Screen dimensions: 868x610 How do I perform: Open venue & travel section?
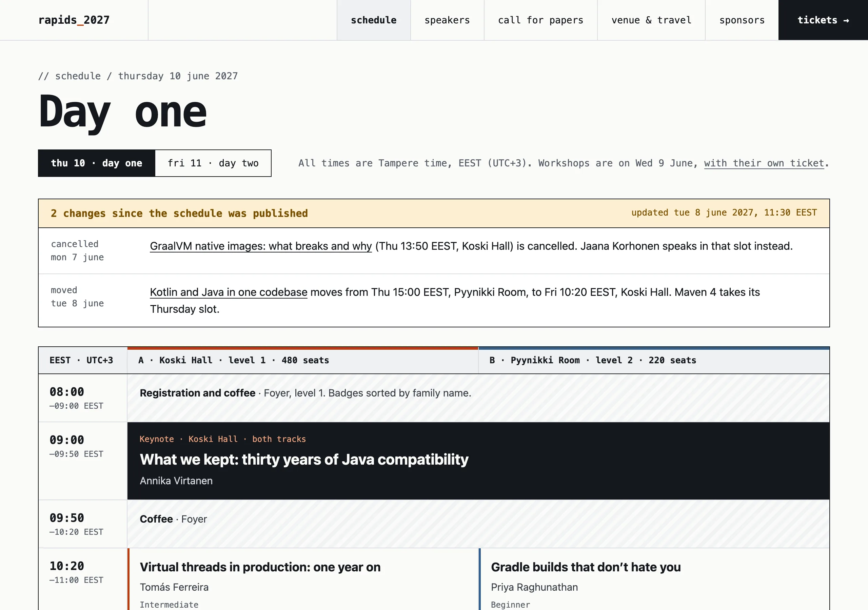(651, 20)
